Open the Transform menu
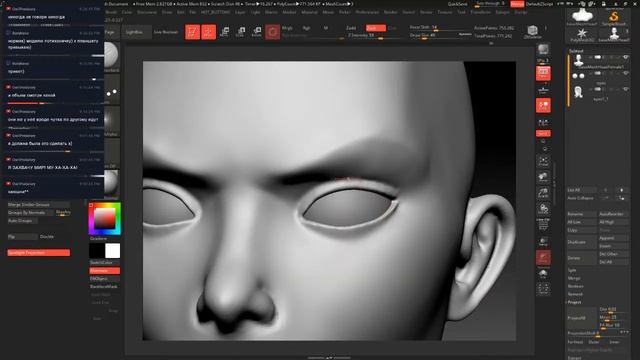 point(480,12)
